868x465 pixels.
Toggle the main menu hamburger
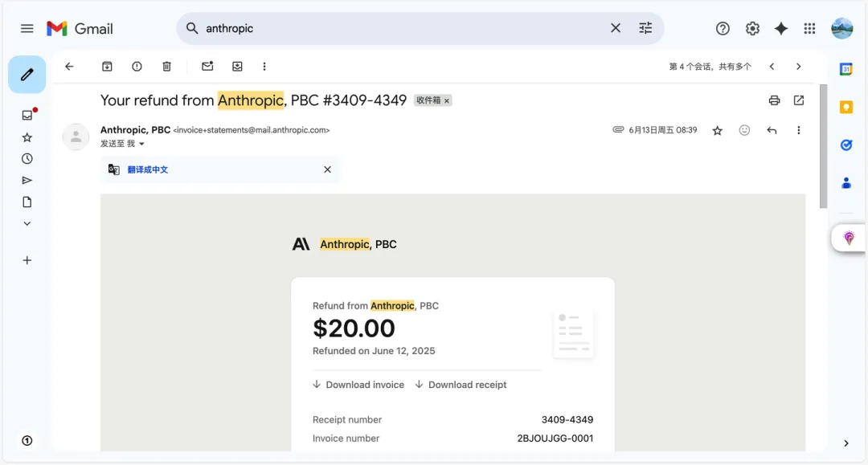point(27,28)
